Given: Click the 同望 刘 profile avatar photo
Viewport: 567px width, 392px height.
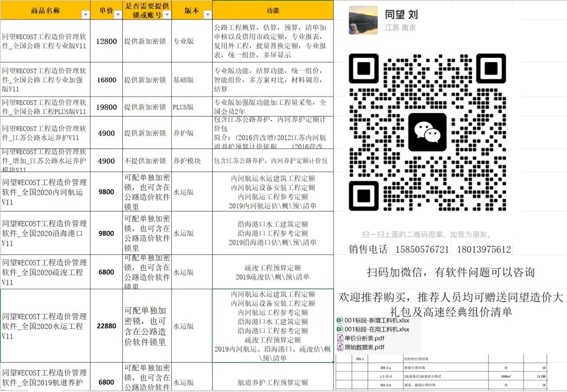Looking at the screenshot, I should [363, 20].
